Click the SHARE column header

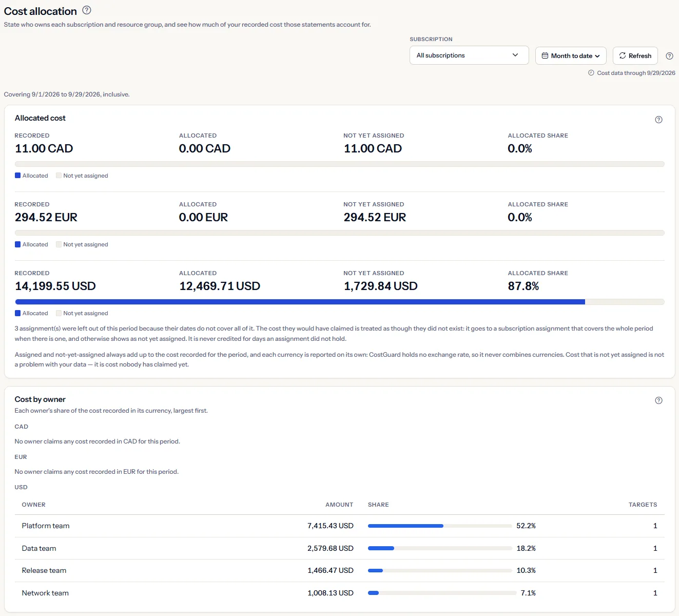(378, 505)
